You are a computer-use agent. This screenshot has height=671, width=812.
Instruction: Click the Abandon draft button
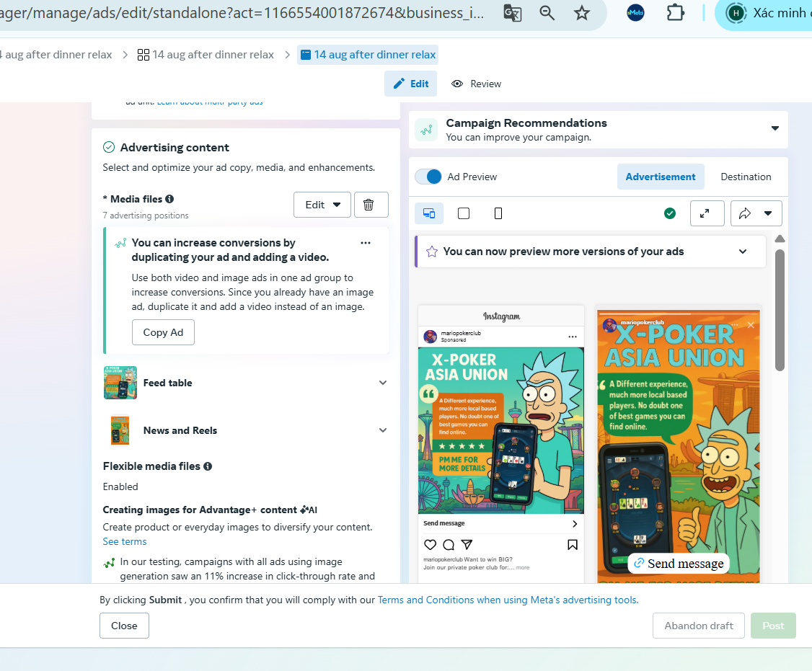[x=699, y=626]
